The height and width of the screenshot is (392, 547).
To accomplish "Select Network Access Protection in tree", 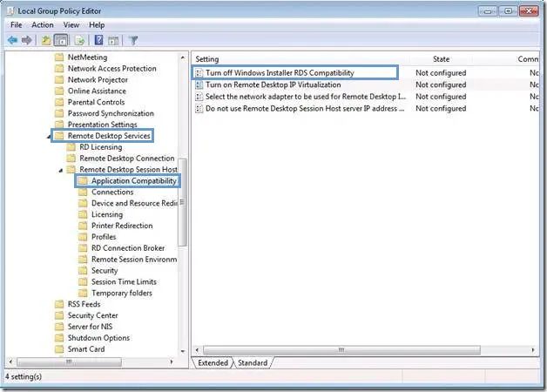I will (112, 69).
